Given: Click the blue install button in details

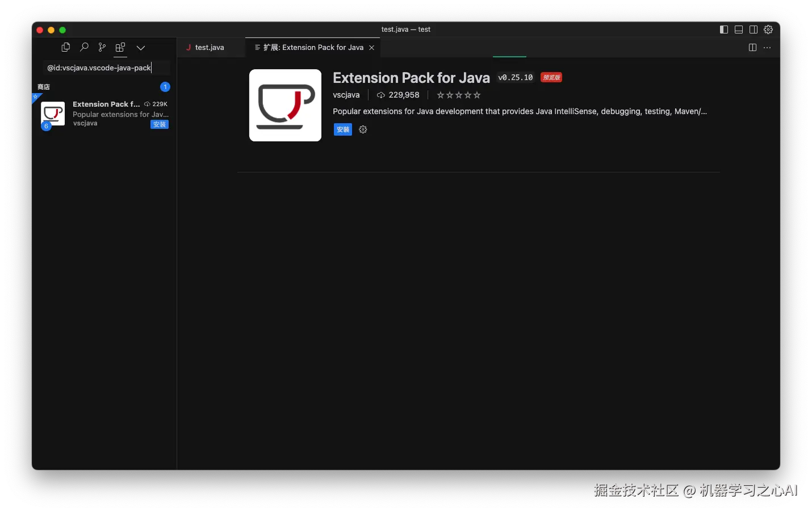Looking at the screenshot, I should [x=343, y=129].
